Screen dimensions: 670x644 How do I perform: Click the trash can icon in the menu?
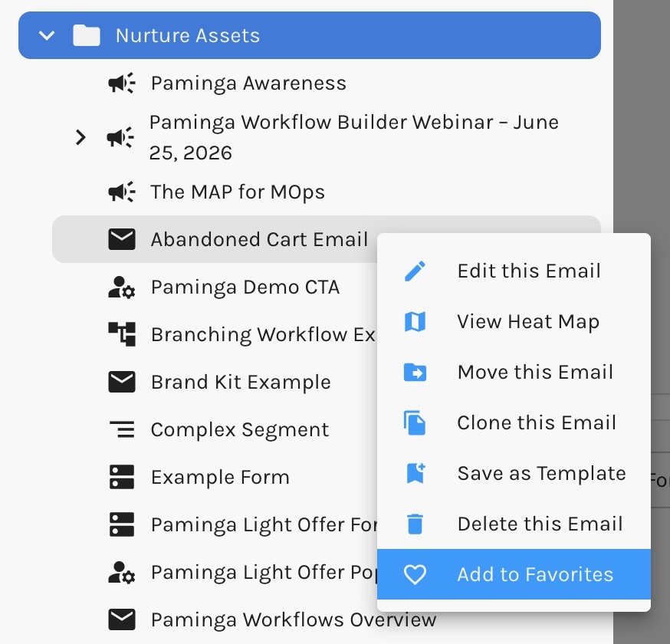415,524
